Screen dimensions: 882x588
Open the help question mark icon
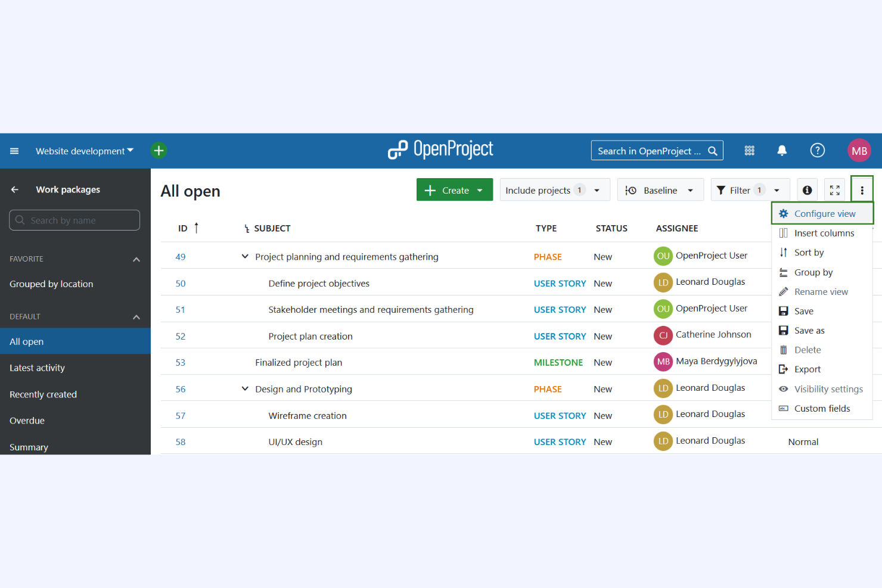pos(818,151)
